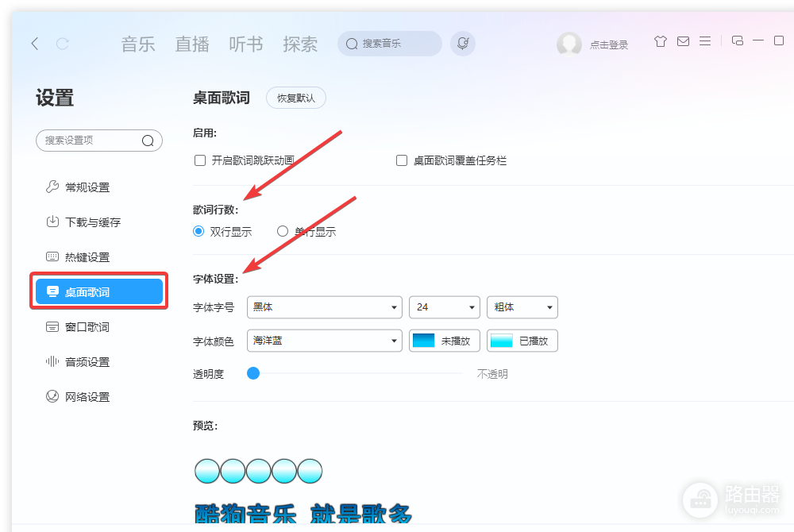
Task: Click 点击登录 to log in
Action: (609, 45)
